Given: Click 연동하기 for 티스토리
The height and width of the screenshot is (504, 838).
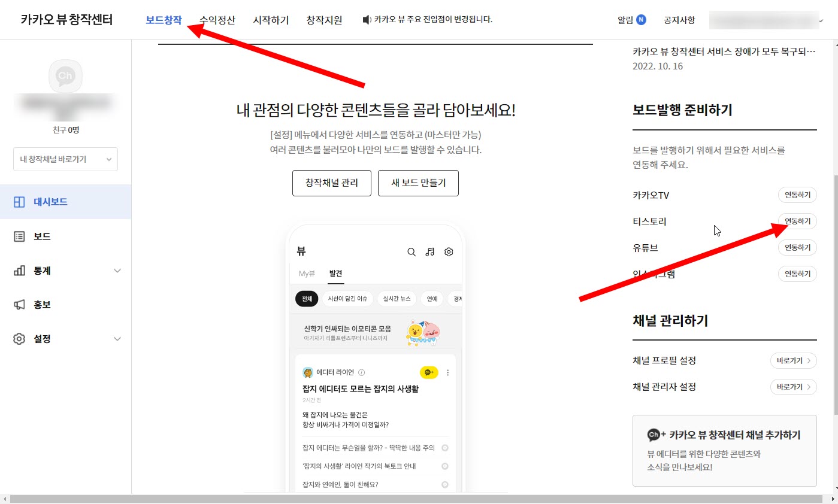Looking at the screenshot, I should pyautogui.click(x=797, y=221).
